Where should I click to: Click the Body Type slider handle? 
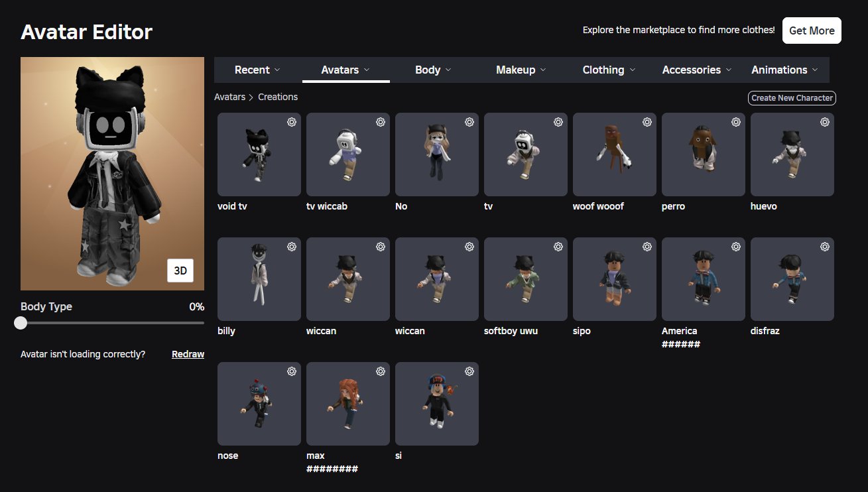click(x=21, y=323)
